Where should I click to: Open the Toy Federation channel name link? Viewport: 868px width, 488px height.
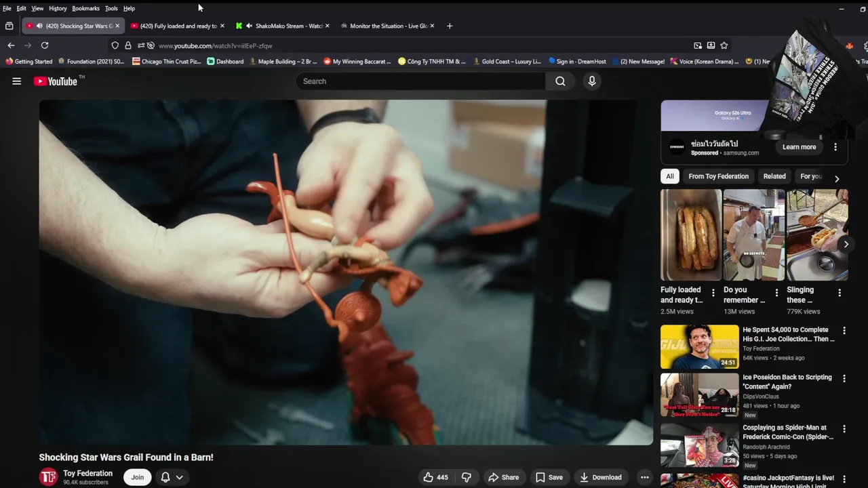(88, 473)
